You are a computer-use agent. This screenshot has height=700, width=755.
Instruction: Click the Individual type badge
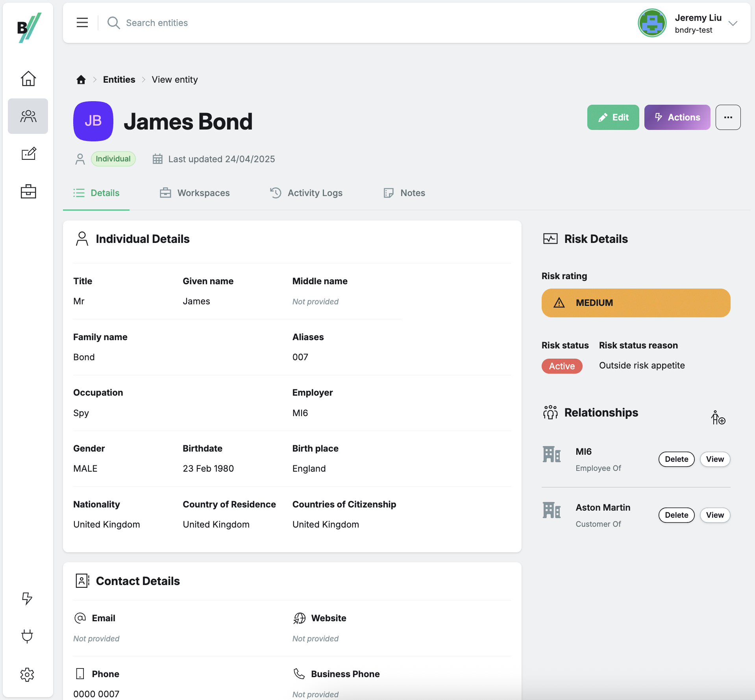[x=113, y=159]
